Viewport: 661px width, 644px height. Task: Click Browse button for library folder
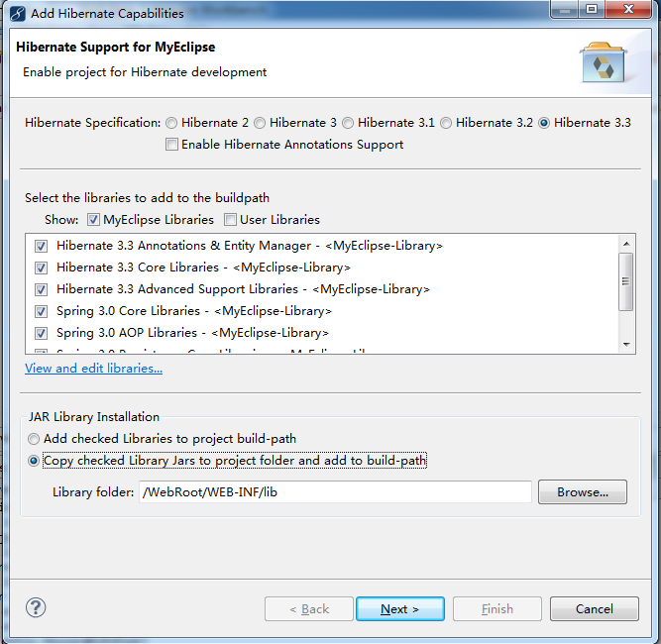click(x=583, y=491)
